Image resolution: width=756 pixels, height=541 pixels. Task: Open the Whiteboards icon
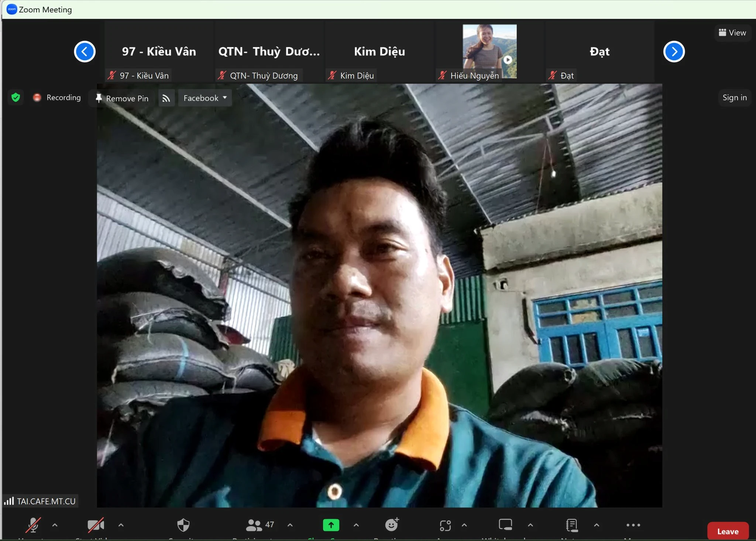click(x=505, y=525)
